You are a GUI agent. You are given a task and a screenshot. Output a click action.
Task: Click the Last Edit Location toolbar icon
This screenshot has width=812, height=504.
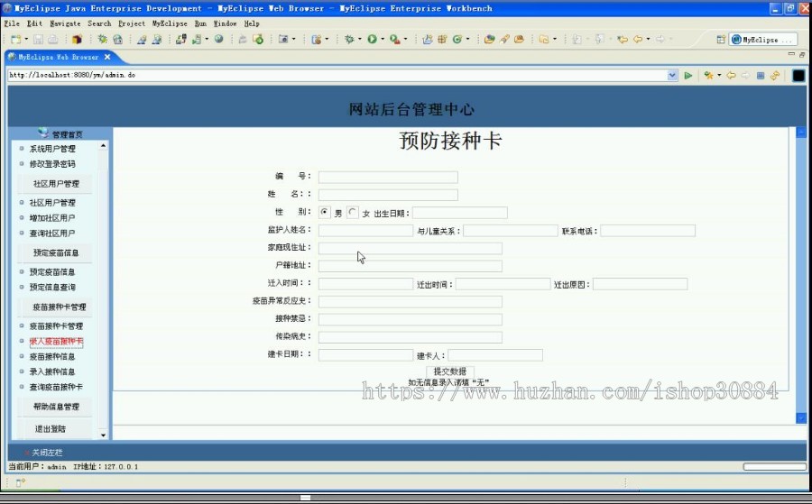tap(623, 39)
